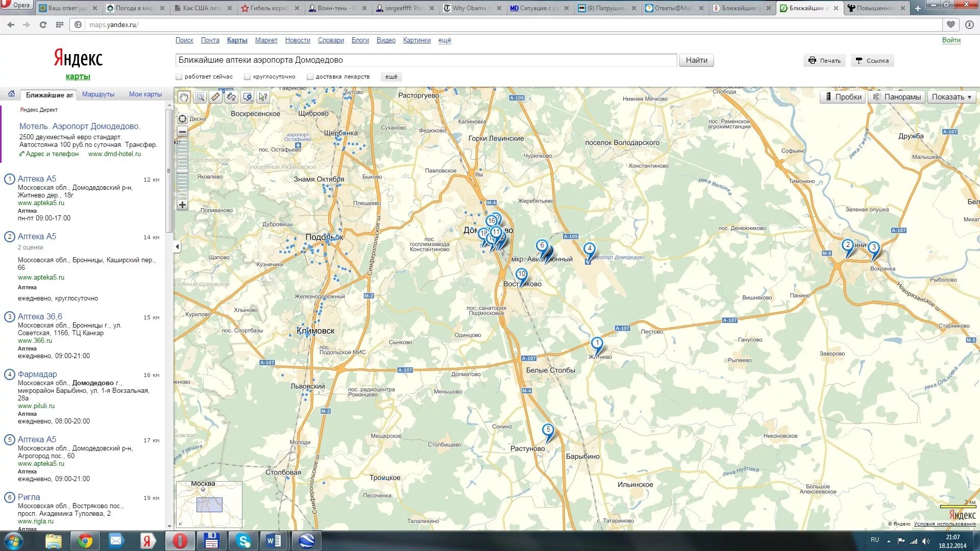Open the Opera speed dial grid

(60, 24)
